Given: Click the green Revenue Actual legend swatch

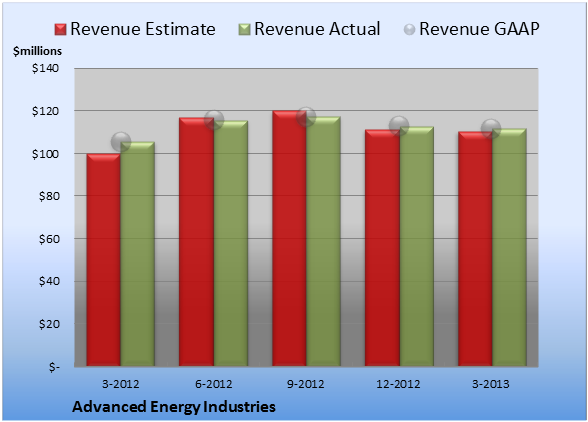Looking at the screenshot, I should click(244, 30).
